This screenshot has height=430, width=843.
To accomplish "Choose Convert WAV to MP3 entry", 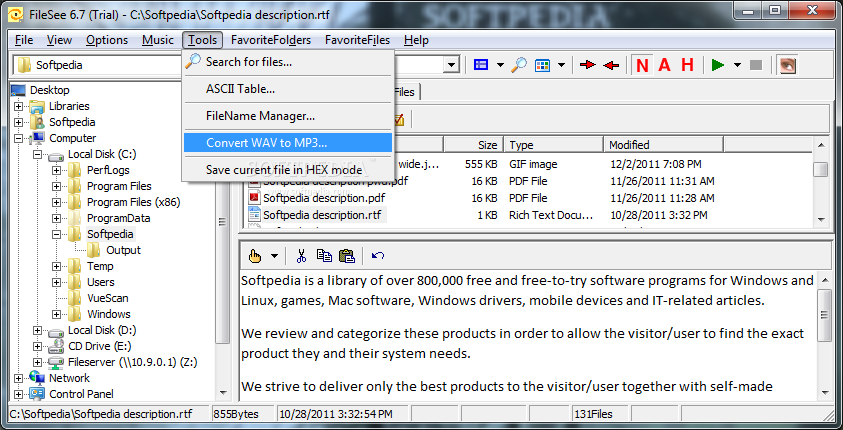I will 288,142.
